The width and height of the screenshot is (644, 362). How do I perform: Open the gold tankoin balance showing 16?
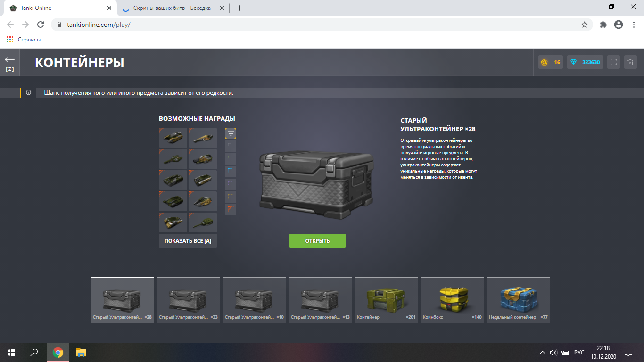click(x=551, y=62)
